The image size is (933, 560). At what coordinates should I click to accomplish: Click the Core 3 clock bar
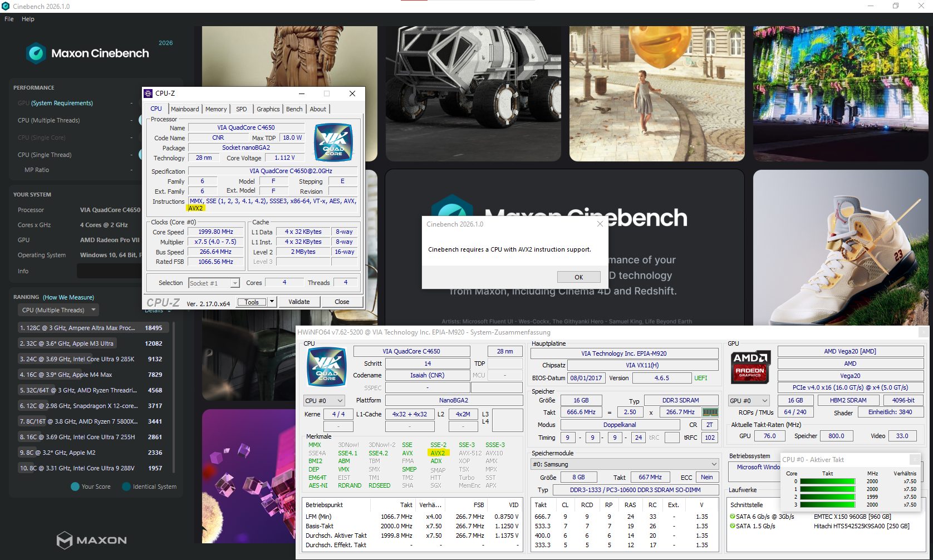click(828, 505)
